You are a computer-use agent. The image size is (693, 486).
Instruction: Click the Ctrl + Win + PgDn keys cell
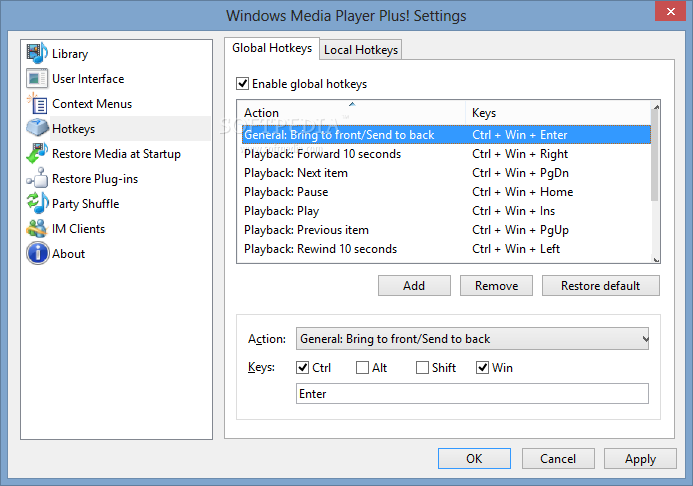click(520, 173)
